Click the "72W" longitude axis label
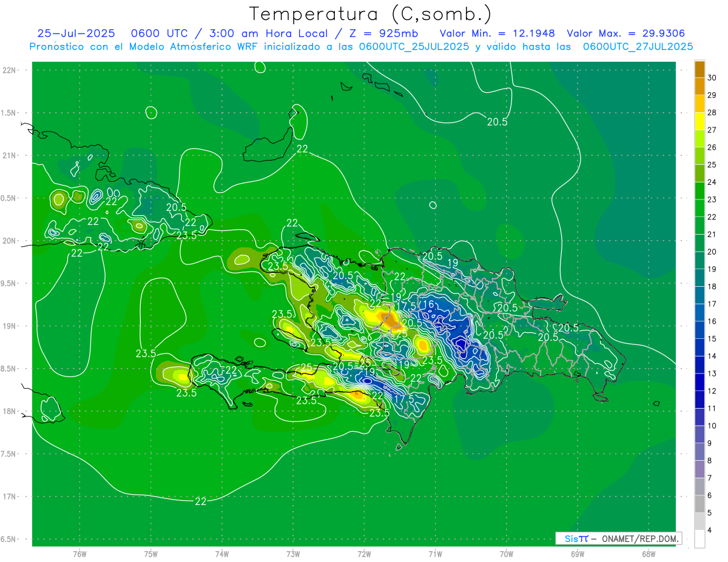728x562 pixels. [x=364, y=554]
